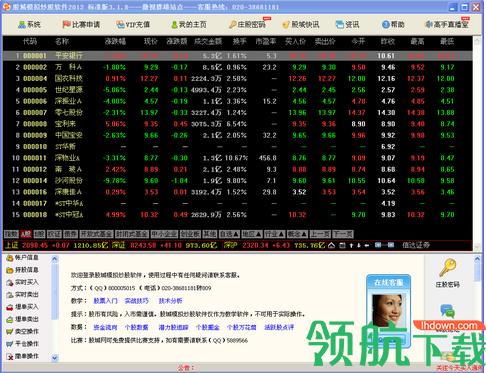Expand the 地区▲ region dropdown
The width and height of the screenshot is (486, 373).
tap(252, 234)
